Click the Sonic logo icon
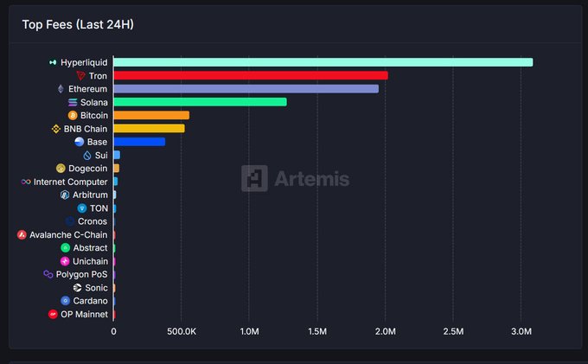 point(77,288)
